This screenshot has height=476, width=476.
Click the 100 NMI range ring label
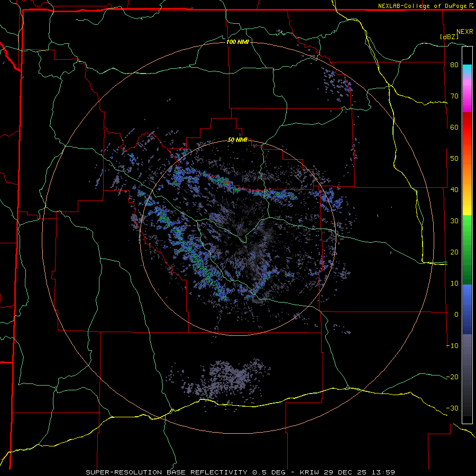(237, 42)
